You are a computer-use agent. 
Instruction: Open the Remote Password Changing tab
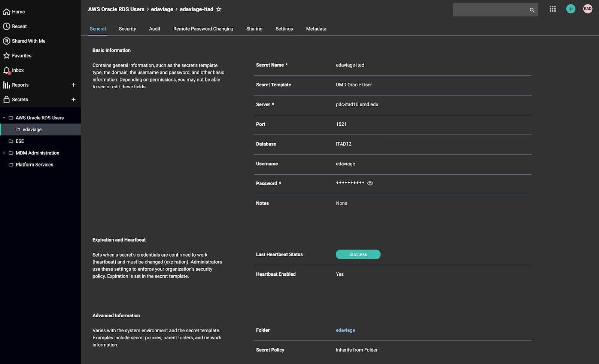[203, 29]
